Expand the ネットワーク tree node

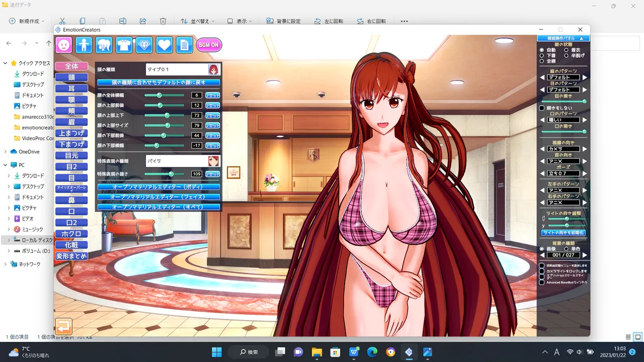click(6, 264)
